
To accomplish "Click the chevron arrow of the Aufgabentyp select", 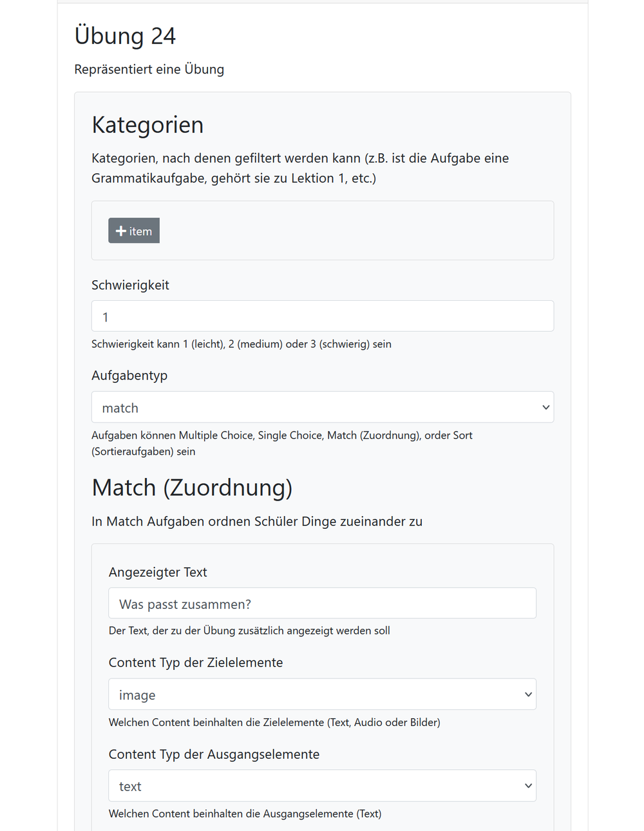I will click(545, 407).
